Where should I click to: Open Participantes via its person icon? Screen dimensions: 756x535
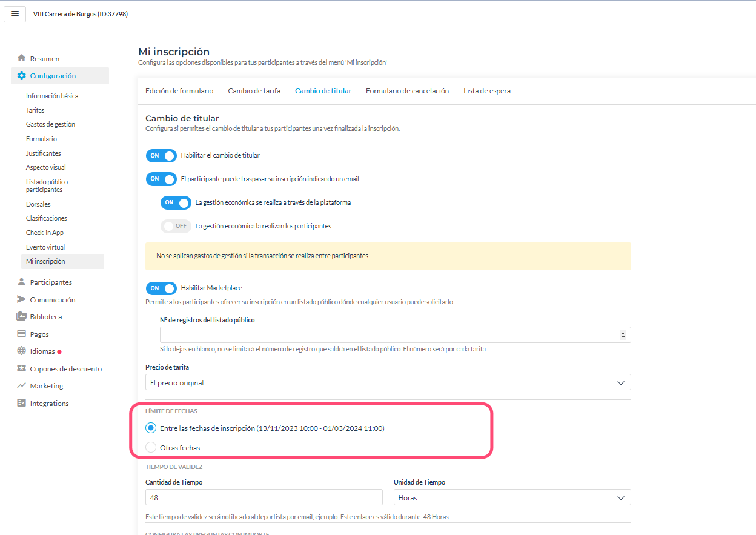click(22, 282)
